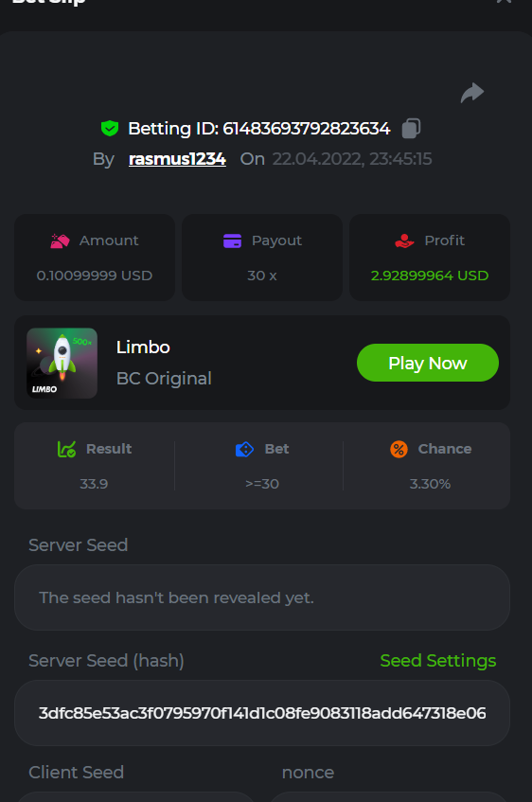Click the orange Chance percent icon
Viewport: 532px width, 802px height.
click(x=399, y=449)
